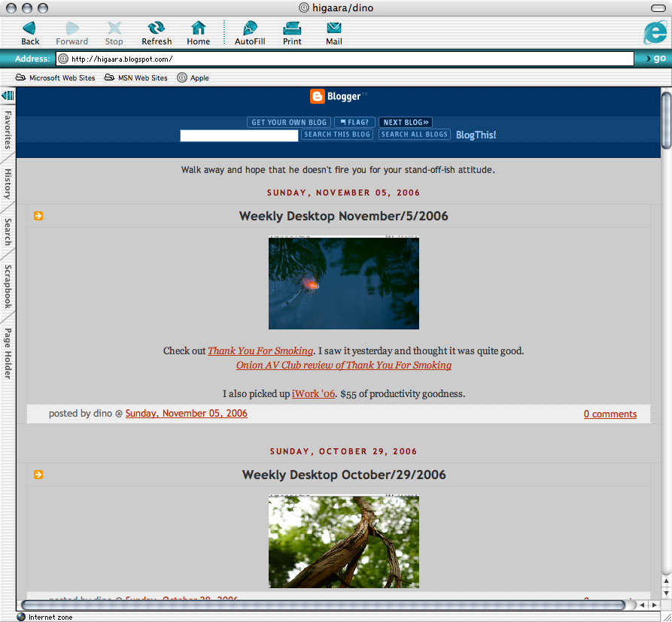
Task: Go back with the Back arrow
Action: [30, 33]
